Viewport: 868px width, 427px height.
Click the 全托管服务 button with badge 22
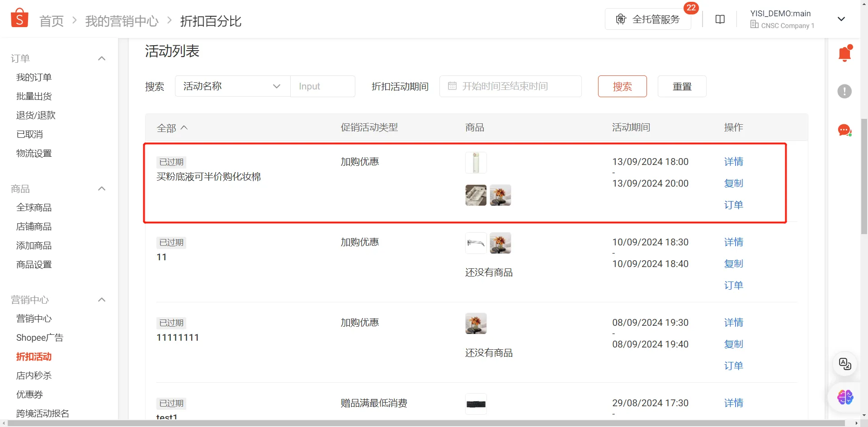(647, 19)
